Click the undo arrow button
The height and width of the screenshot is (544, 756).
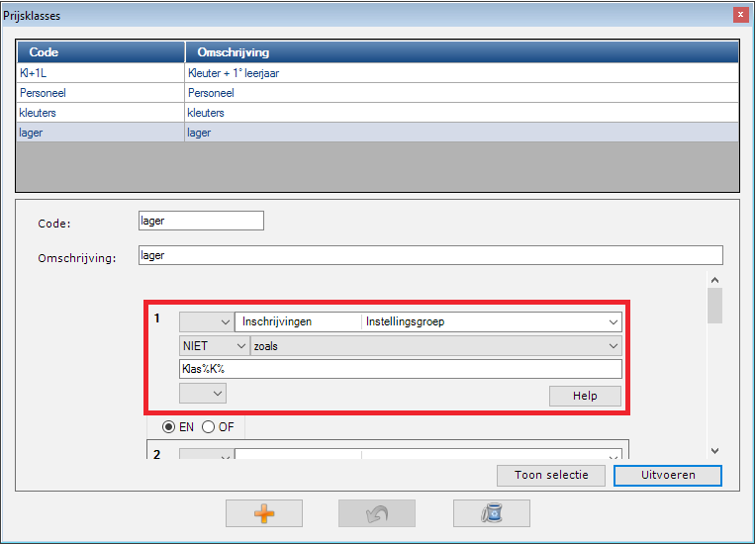[x=377, y=513]
